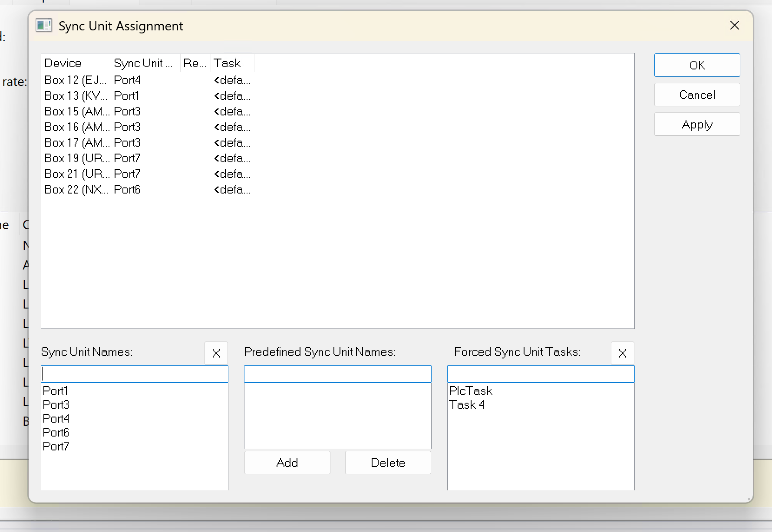772x532 pixels.
Task: Select Task 4 in the forced tasks list
Action: click(x=467, y=405)
